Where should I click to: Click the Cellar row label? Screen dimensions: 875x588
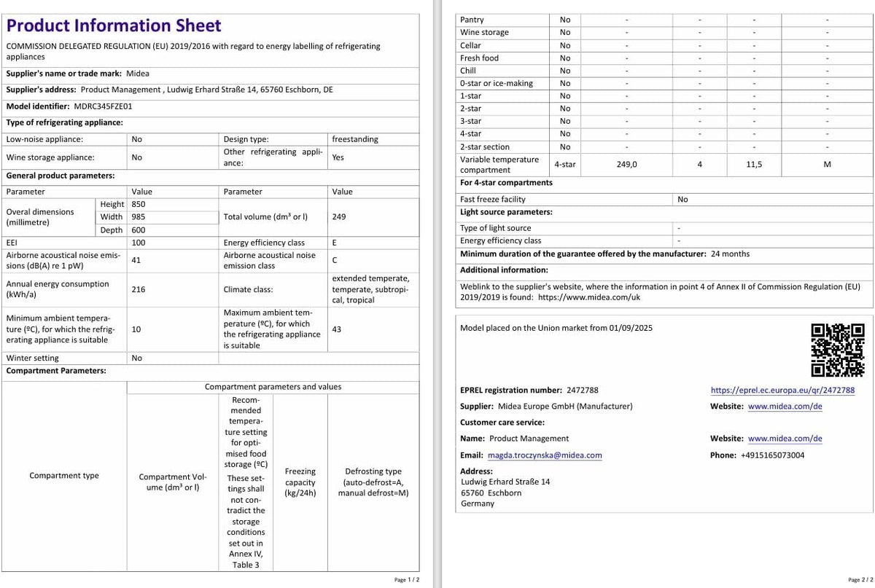(470, 45)
